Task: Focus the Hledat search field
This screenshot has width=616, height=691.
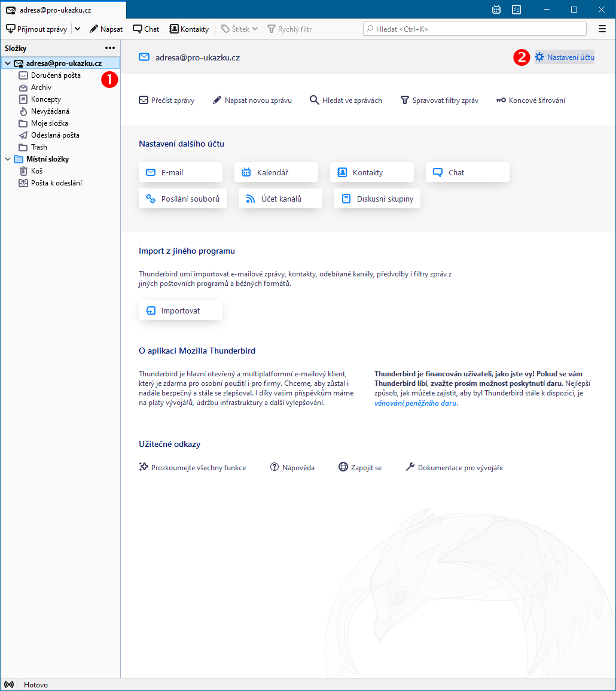Action: [474, 29]
